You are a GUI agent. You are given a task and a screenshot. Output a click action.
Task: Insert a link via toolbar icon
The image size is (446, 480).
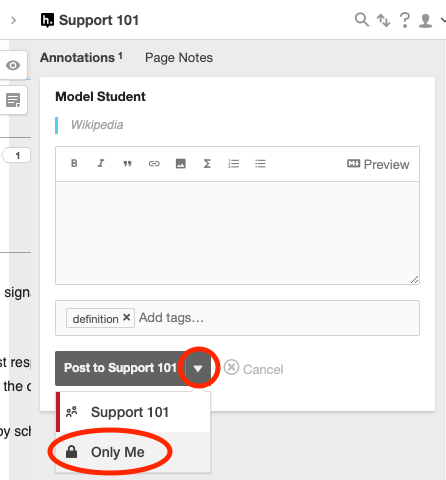pos(154,163)
